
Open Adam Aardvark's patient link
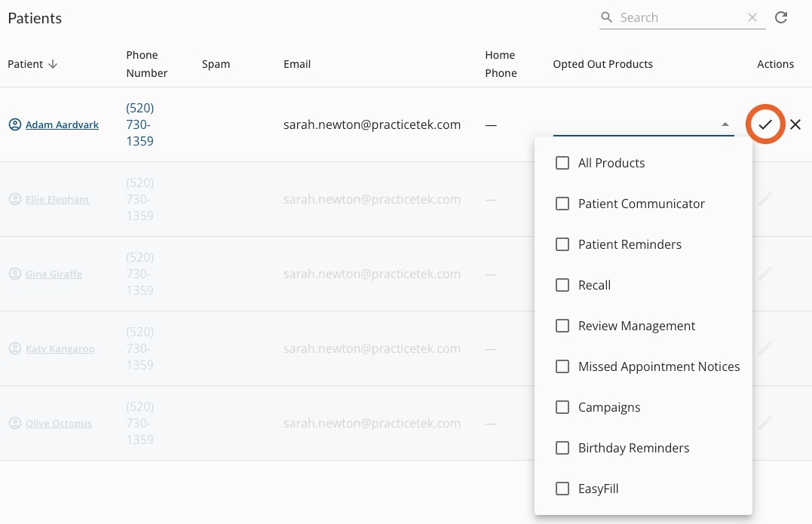click(x=62, y=124)
